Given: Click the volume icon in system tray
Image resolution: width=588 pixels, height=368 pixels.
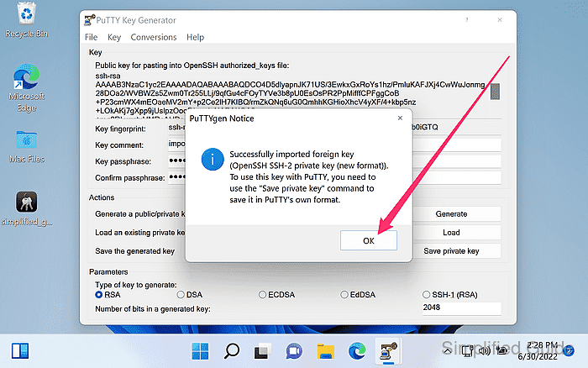Looking at the screenshot, I should pos(485,351).
